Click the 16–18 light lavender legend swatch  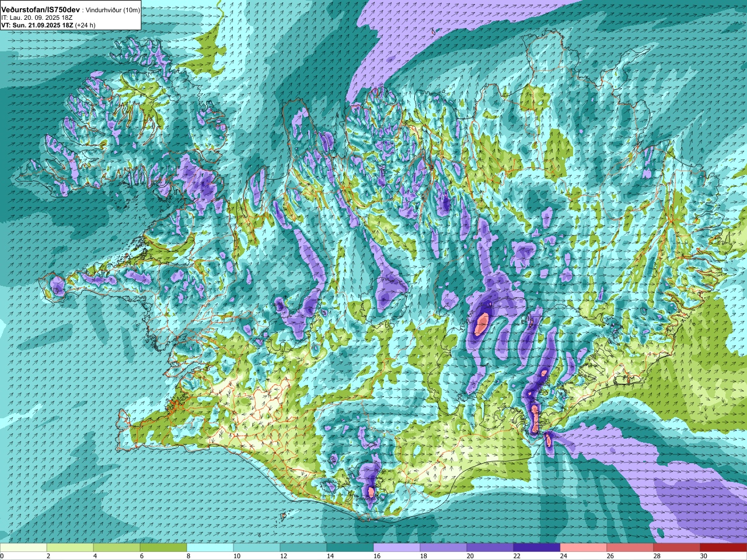(397, 548)
